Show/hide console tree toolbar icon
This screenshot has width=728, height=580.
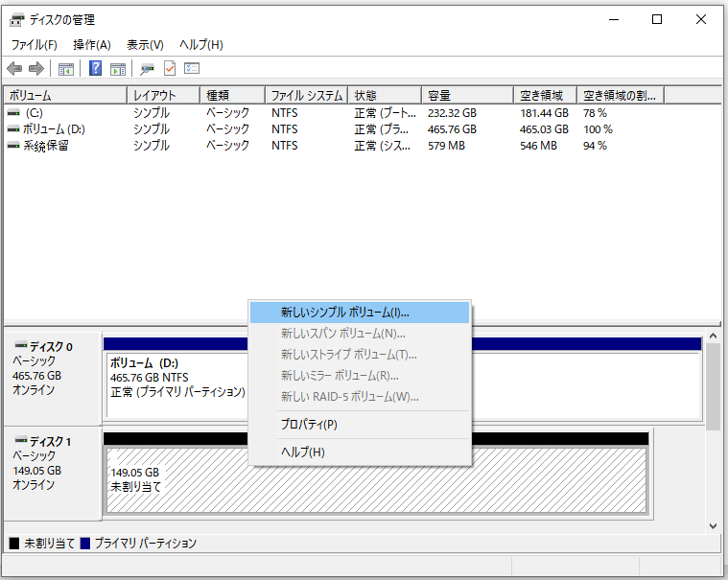click(66, 69)
